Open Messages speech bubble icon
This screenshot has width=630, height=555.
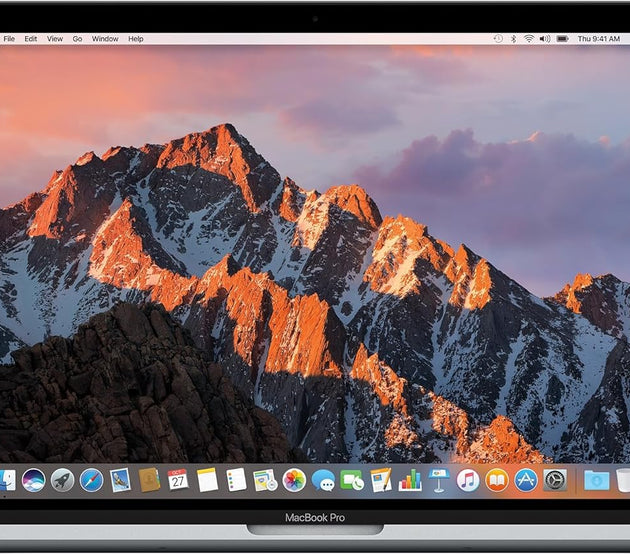pos(323,480)
